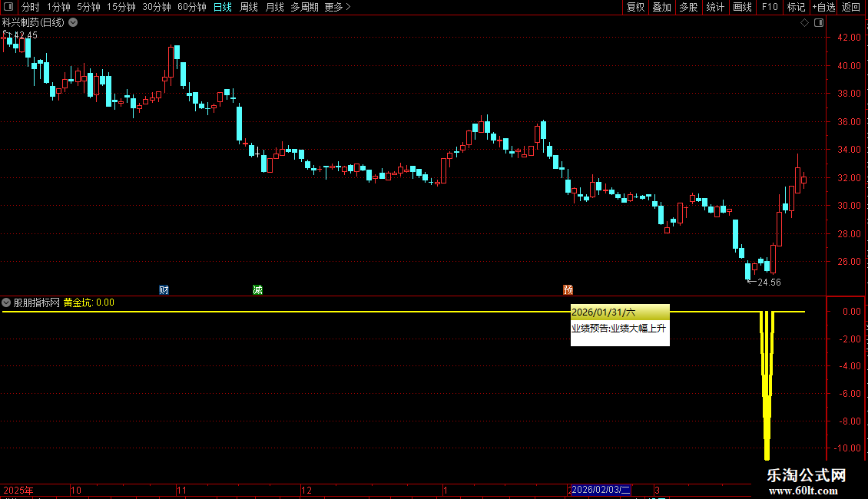Expand the 更多 periods menu
The width and height of the screenshot is (868, 499).
coord(337,7)
